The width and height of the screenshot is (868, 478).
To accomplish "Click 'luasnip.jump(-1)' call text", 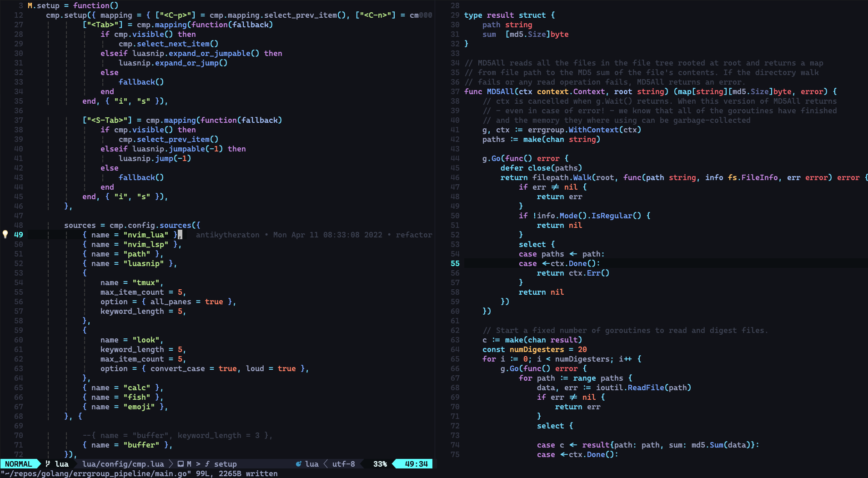I will click(x=155, y=158).
